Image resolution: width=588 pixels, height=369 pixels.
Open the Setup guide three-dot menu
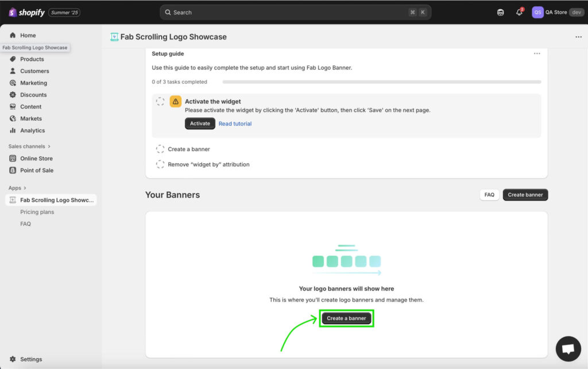[537, 53]
